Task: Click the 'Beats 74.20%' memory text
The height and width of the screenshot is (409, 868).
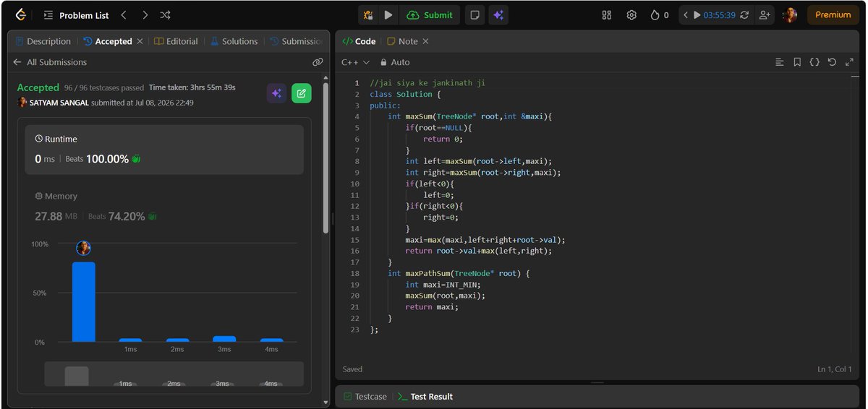Action: [x=116, y=216]
